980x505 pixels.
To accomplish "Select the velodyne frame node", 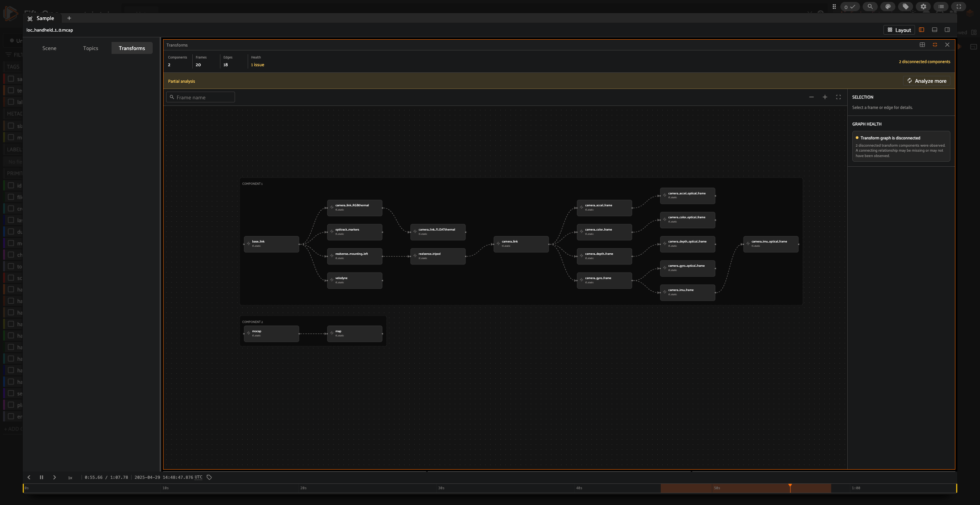I will [355, 281].
